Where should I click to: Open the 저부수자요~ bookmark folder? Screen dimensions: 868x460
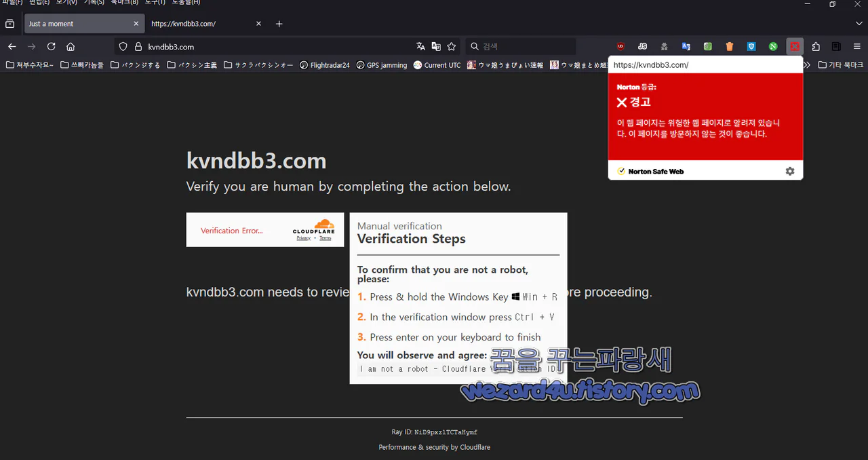click(x=29, y=65)
